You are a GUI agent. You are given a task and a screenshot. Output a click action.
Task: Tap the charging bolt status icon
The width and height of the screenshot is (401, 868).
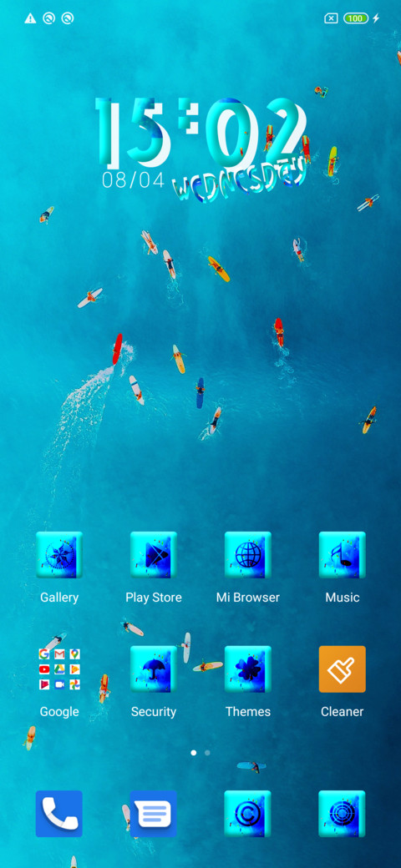pyautogui.click(x=376, y=18)
